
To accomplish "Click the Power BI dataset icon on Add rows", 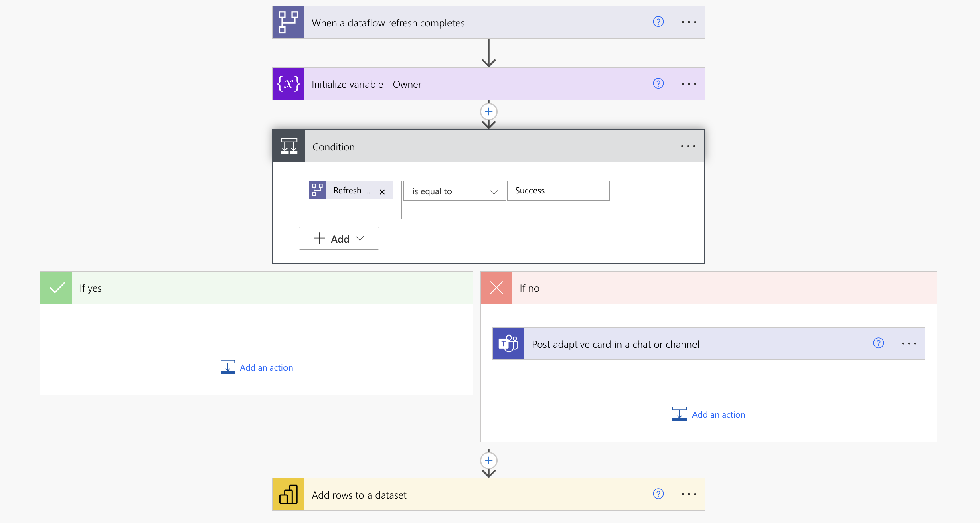I will click(290, 495).
